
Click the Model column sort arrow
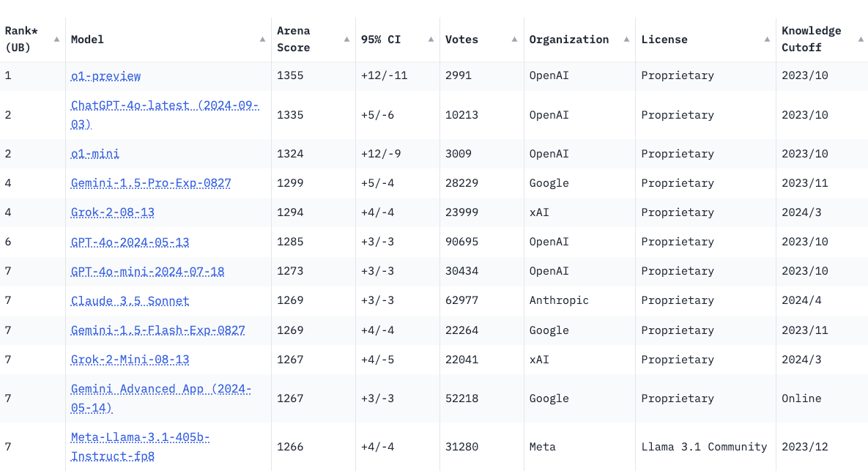pyautogui.click(x=262, y=40)
